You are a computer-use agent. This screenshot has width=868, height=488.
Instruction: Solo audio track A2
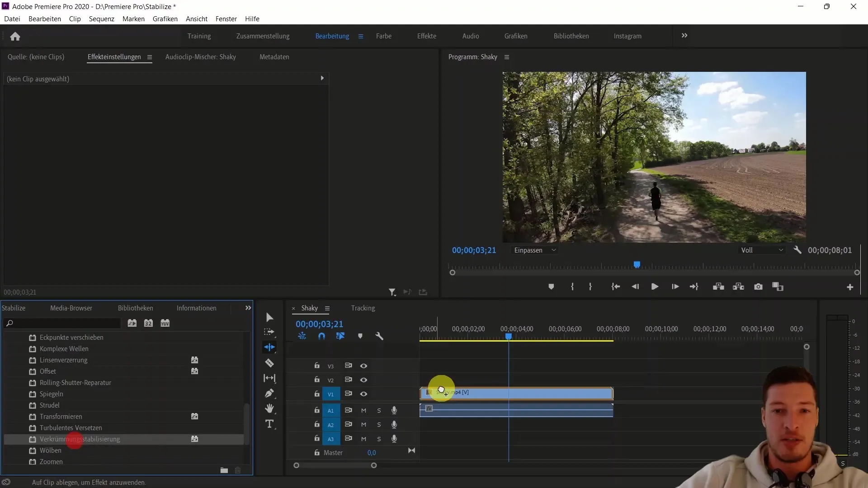click(379, 425)
